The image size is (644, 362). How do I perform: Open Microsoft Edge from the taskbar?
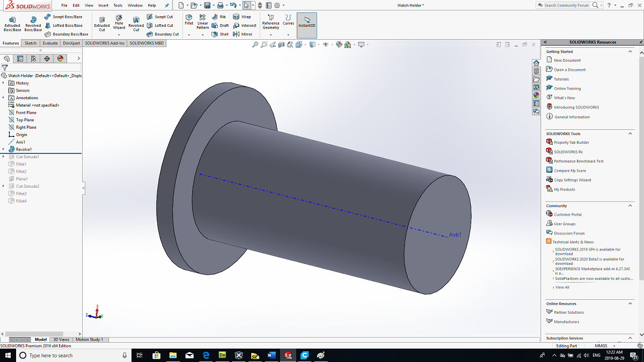tap(206, 356)
